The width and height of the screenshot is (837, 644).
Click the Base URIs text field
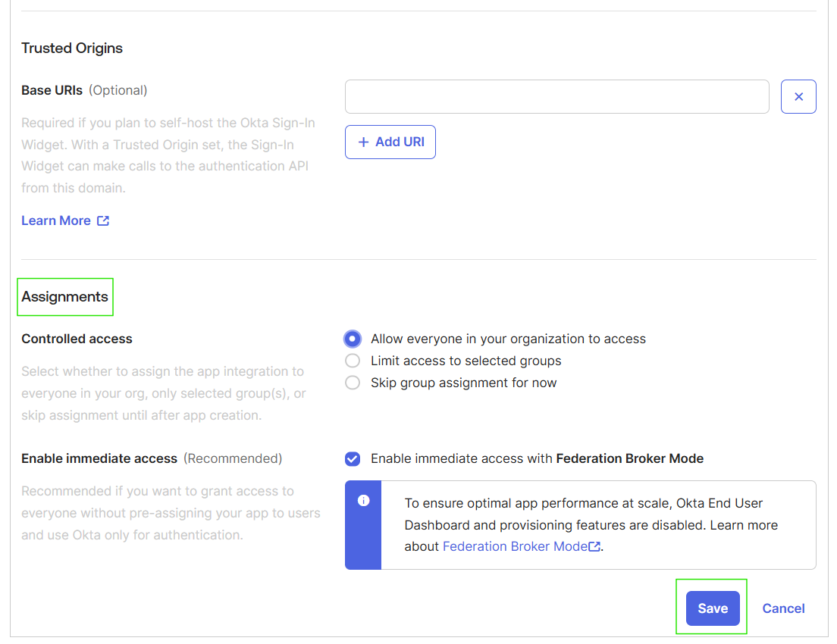coord(556,96)
